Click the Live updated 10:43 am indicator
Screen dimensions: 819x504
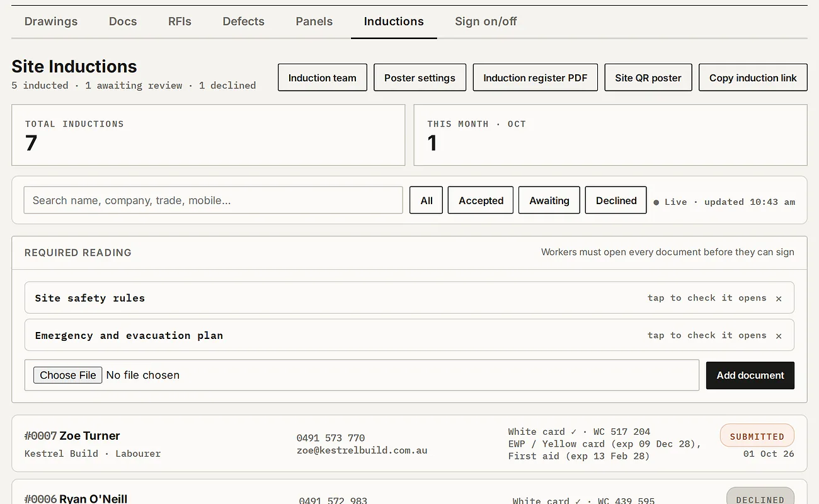[724, 202]
